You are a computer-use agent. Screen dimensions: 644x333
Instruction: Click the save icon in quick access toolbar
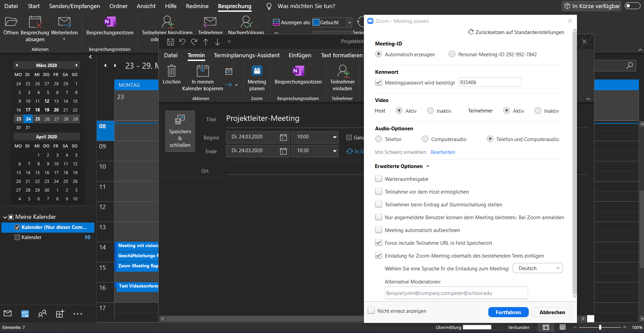coord(171,42)
